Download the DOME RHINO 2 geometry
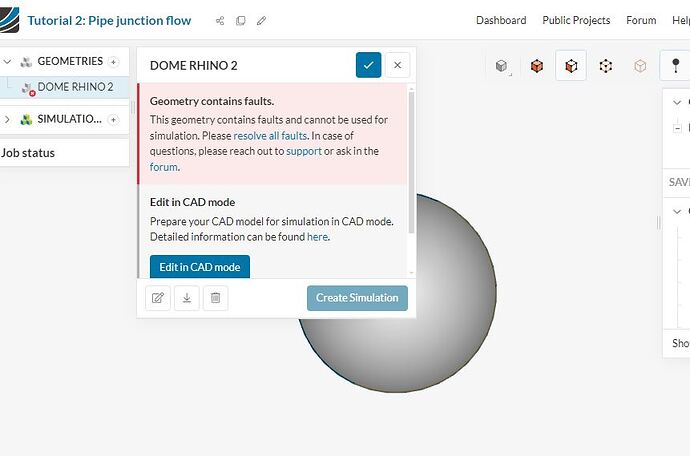Screen dimensions: 690x456 (x=187, y=297)
